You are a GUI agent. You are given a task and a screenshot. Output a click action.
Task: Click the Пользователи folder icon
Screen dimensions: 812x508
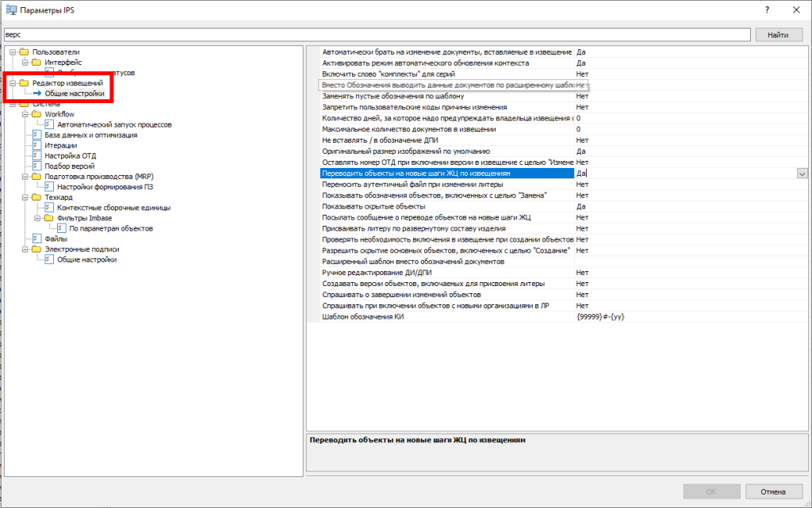(26, 52)
